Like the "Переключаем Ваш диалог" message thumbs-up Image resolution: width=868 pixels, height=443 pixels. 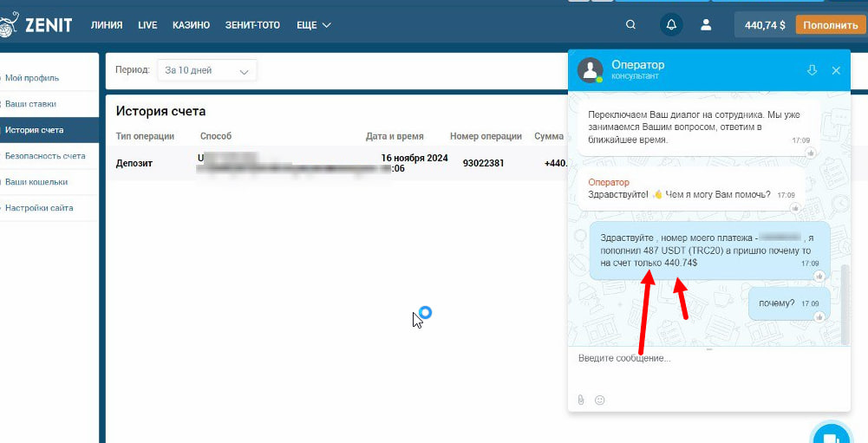tap(811, 153)
